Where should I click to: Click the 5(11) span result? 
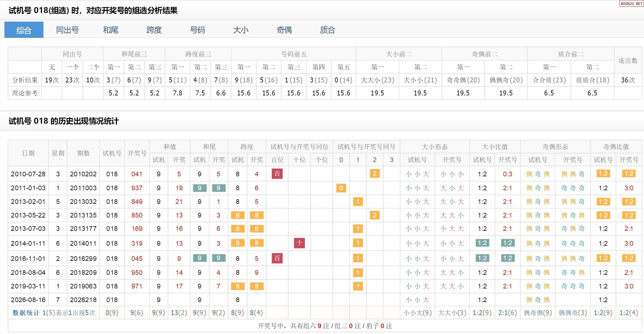pyautogui.click(x=178, y=80)
